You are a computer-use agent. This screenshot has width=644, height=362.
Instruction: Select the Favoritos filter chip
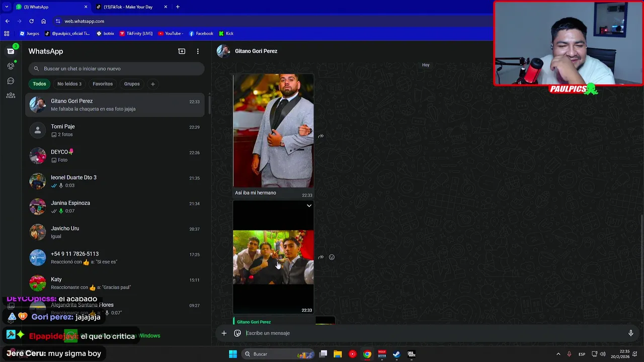click(103, 84)
